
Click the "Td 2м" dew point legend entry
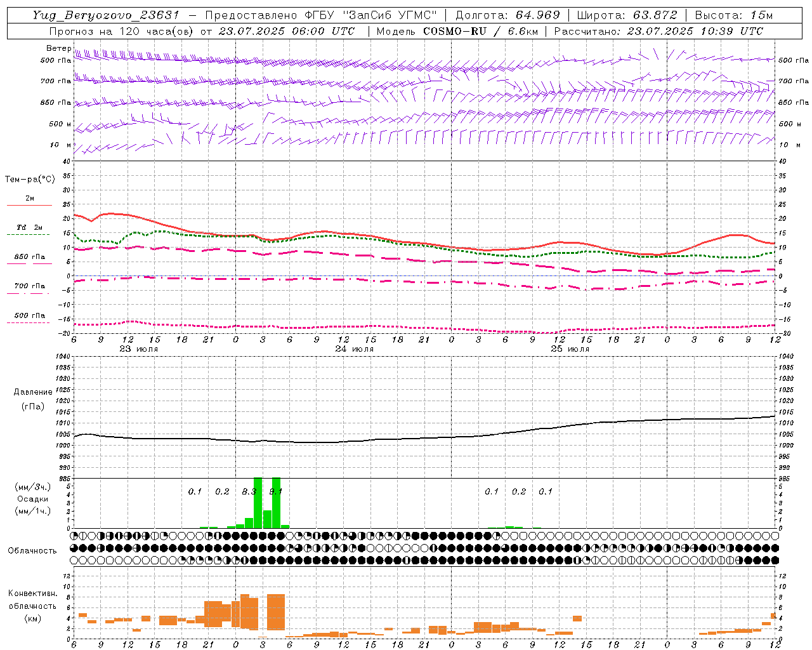click(30, 227)
